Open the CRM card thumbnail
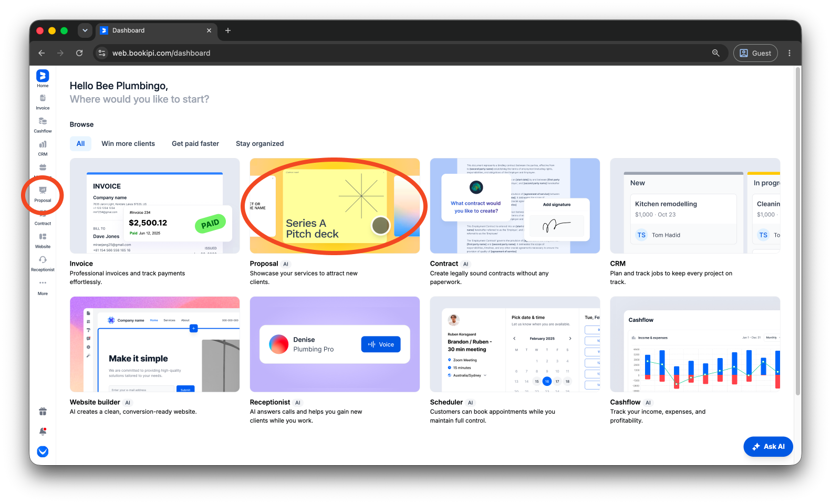Image resolution: width=831 pixels, height=504 pixels. point(695,206)
